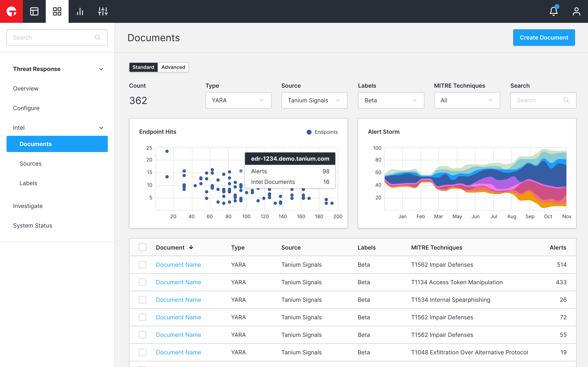Collapse the Threat Response section chevron

(x=101, y=69)
